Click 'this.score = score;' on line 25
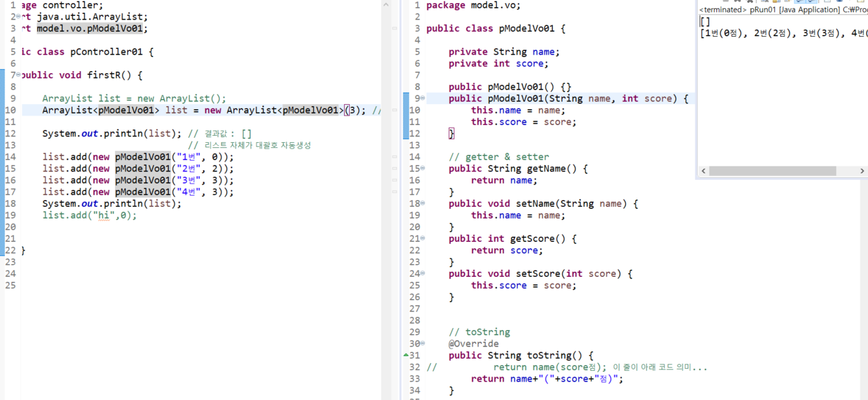The image size is (868, 400). click(524, 285)
